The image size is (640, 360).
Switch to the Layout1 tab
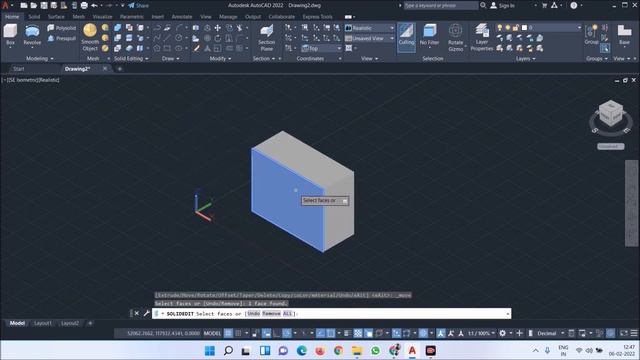pos(43,323)
